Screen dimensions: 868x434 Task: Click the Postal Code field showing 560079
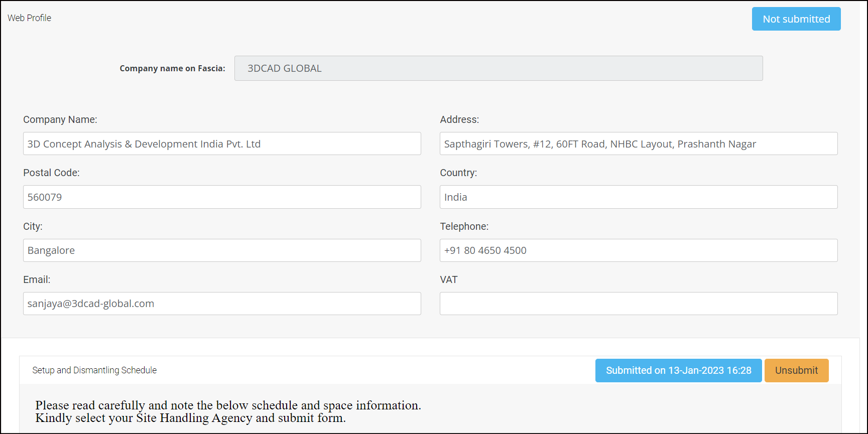(221, 197)
